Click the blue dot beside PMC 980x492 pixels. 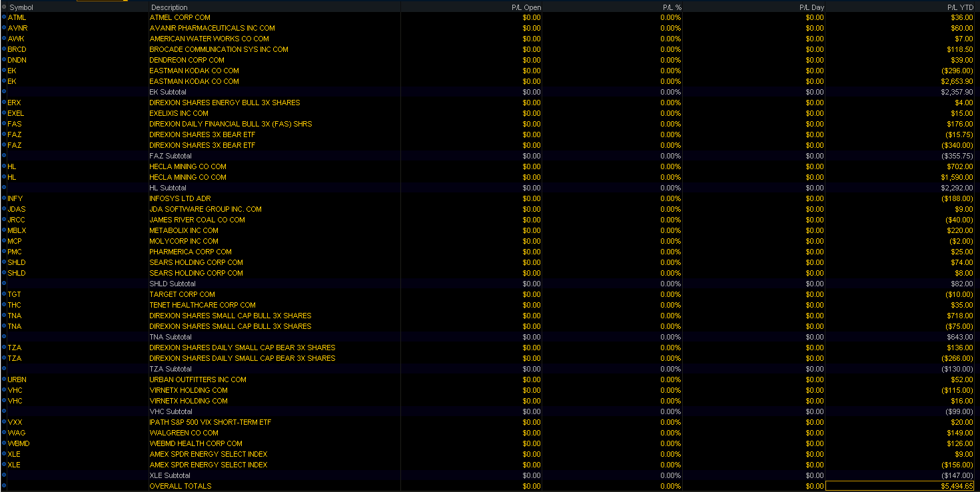[4, 252]
